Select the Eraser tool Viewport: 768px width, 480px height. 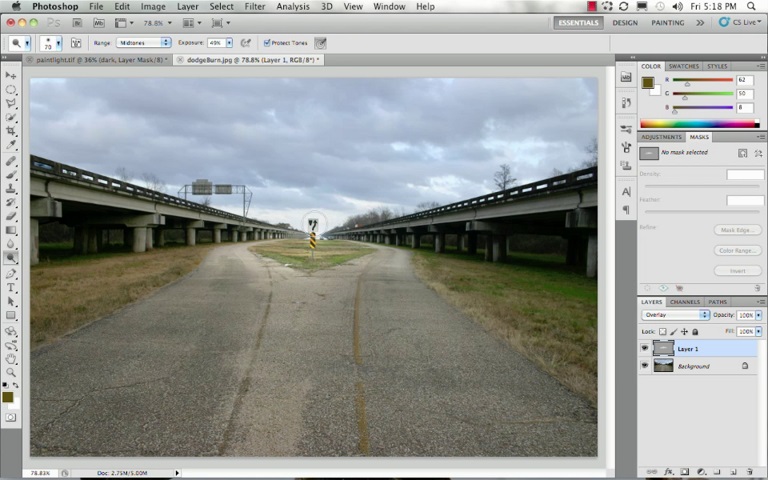click(x=11, y=216)
